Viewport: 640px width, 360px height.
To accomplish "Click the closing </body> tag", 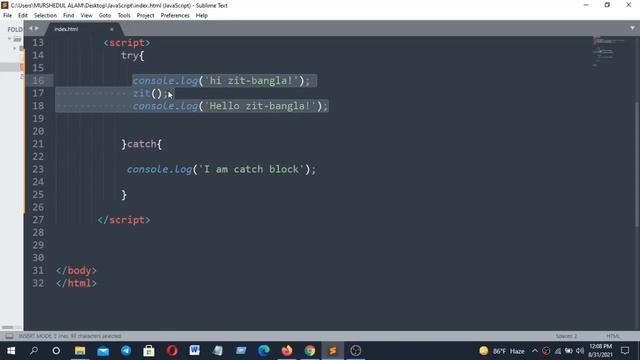I will (x=76, y=271).
